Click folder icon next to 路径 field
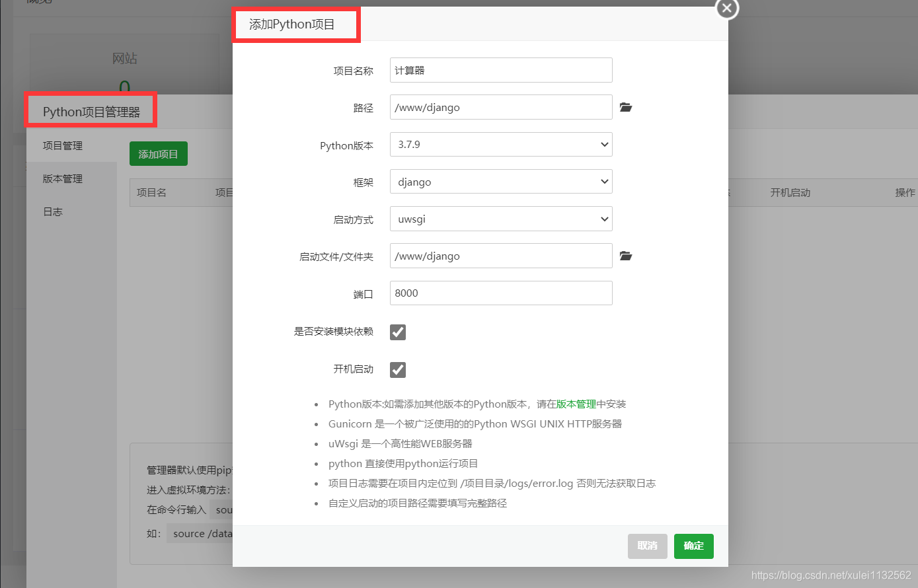 [626, 107]
